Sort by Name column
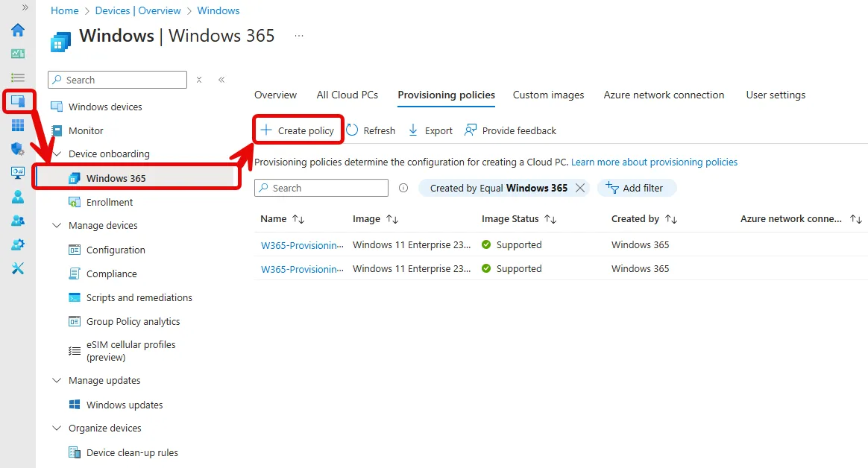868x468 pixels. pyautogui.click(x=283, y=219)
